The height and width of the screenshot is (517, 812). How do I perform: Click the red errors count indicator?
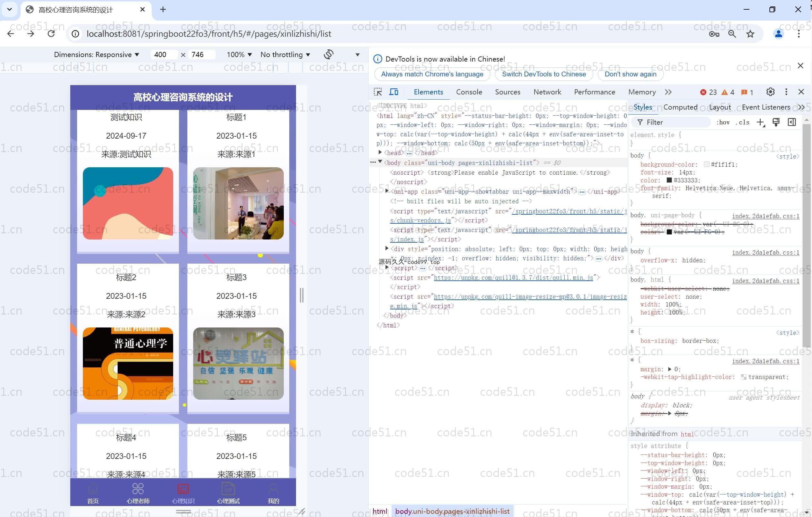708,93
